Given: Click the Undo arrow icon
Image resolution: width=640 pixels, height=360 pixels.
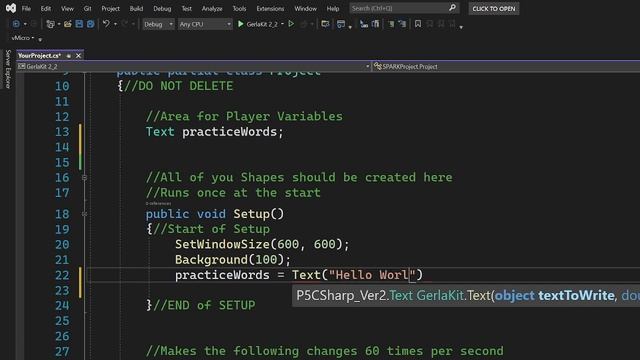Looking at the screenshot, I should coord(106,24).
